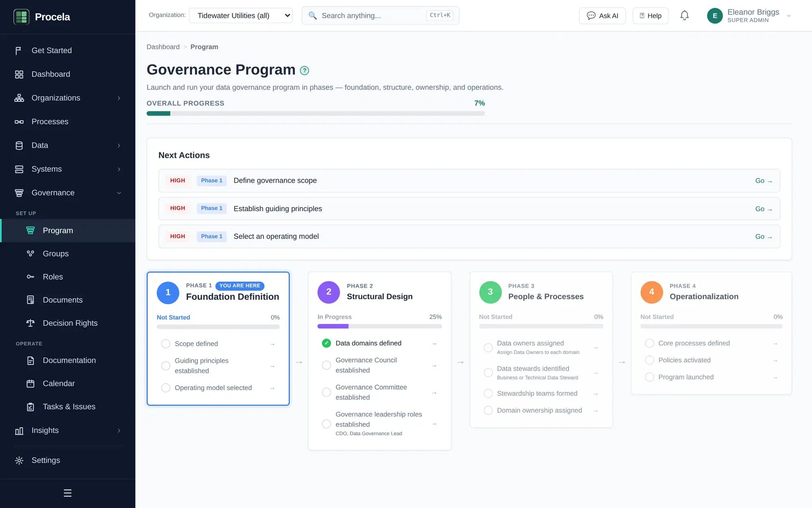Open the notifications bell
812x508 pixels.
[x=685, y=15]
